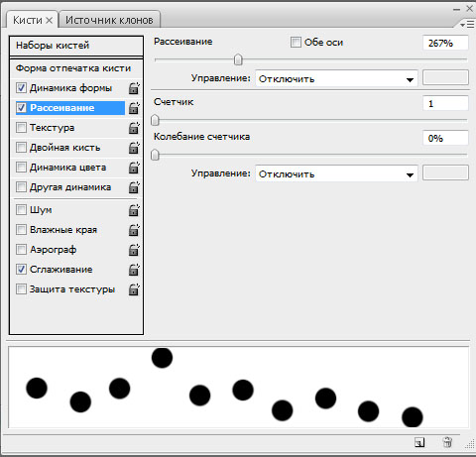Image resolution: width=476 pixels, height=457 pixels.
Task: Enable the Шум checkbox
Action: point(21,210)
